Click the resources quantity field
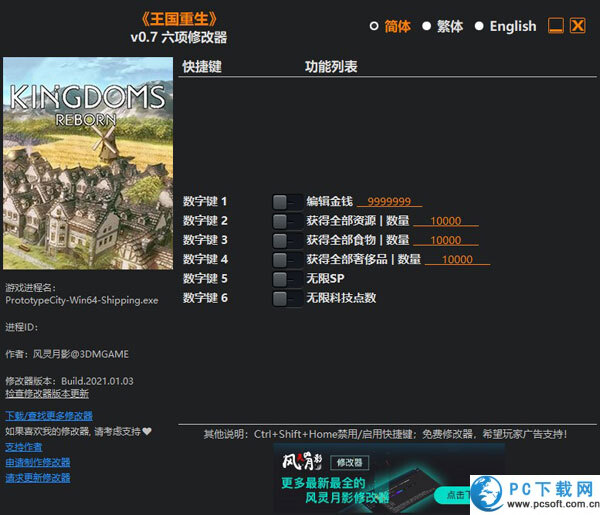Screen dimensions: 600x515 click(446, 221)
